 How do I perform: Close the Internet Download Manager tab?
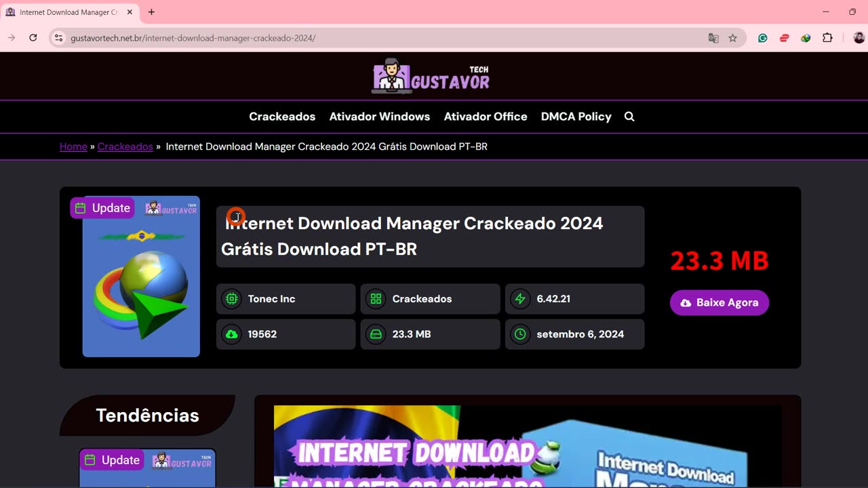click(130, 12)
